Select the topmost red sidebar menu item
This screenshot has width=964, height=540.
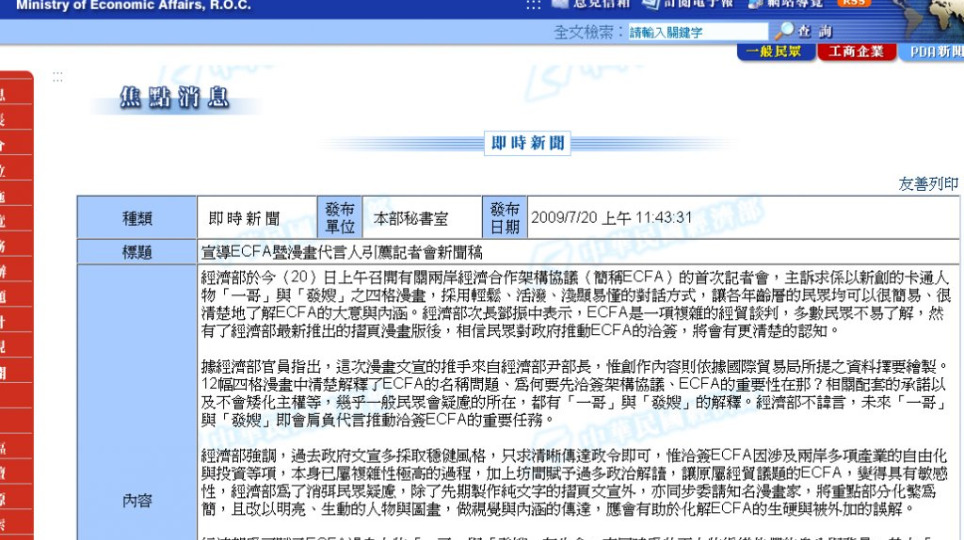tap(8, 95)
